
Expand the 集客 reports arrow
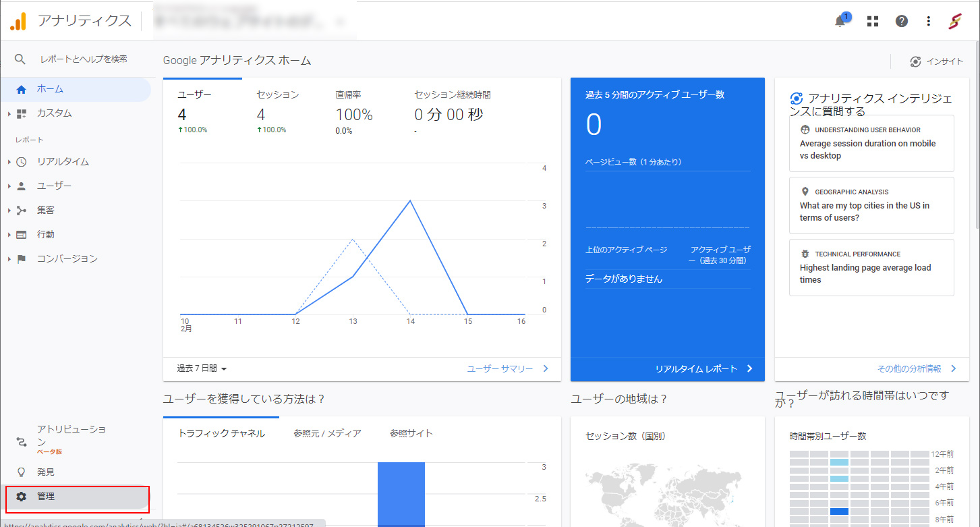coord(9,211)
